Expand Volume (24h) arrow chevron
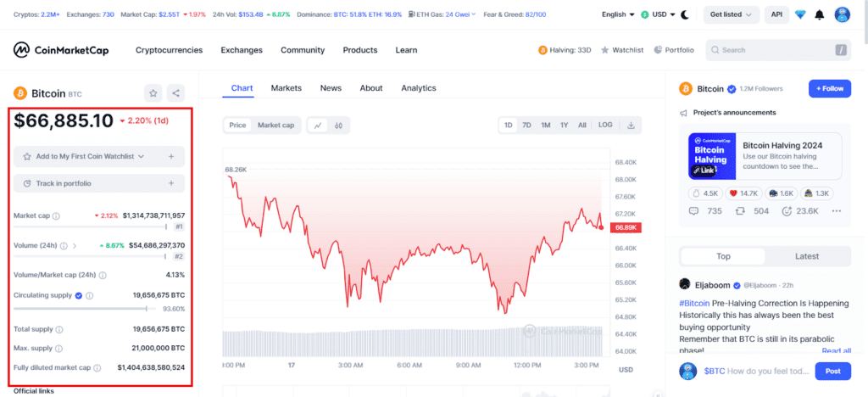Image resolution: width=868 pixels, height=397 pixels. (75, 245)
